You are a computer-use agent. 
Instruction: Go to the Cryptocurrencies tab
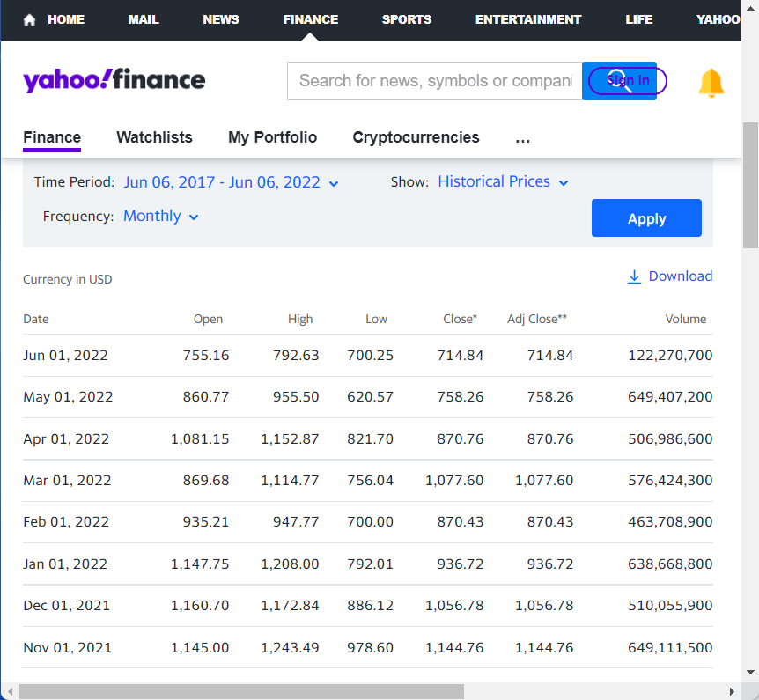click(416, 137)
